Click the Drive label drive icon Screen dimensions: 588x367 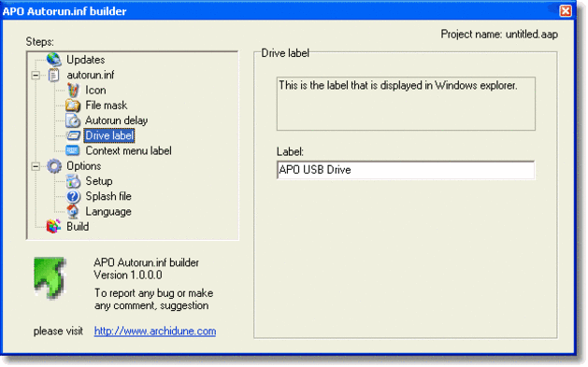pos(73,135)
